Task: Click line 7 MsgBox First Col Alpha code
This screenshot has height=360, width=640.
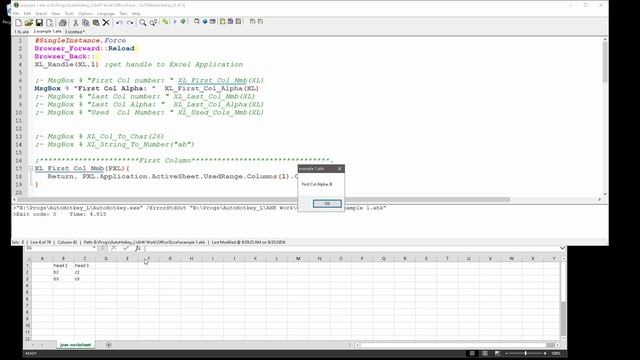Action: (147, 89)
